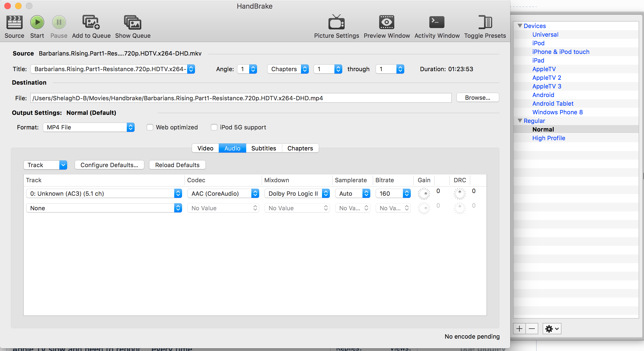Open the Preview Window eye icon

386,22
